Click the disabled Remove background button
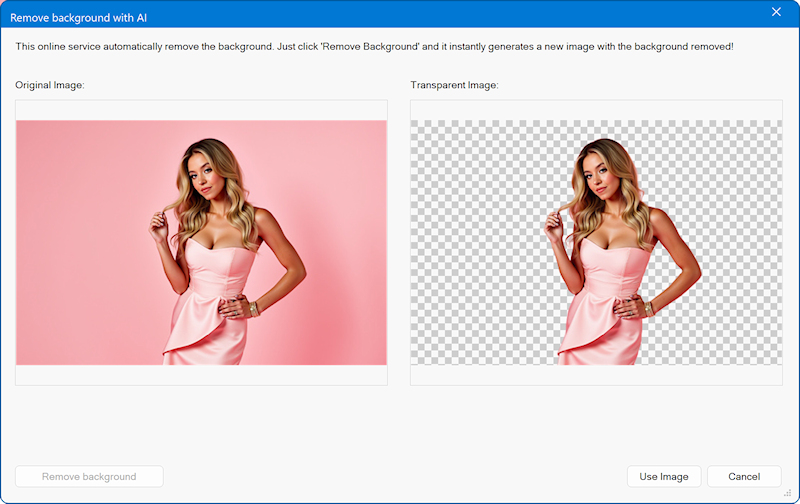Screen dimensions: 800x504 (x=89, y=476)
